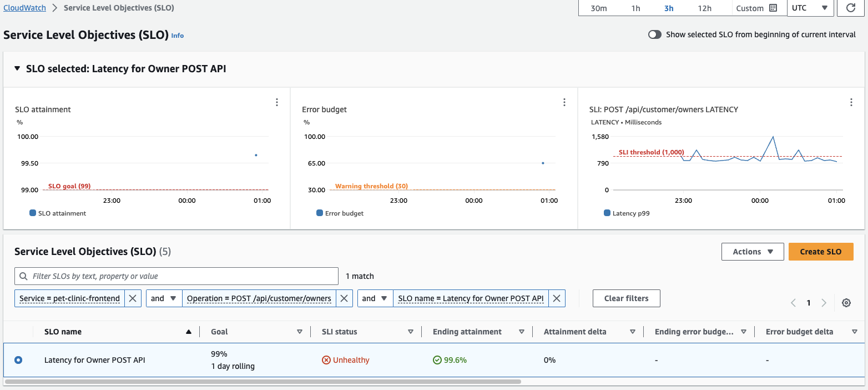Screen dimensions: 868x390
Task: Click the Create SLO button
Action: coord(821,251)
